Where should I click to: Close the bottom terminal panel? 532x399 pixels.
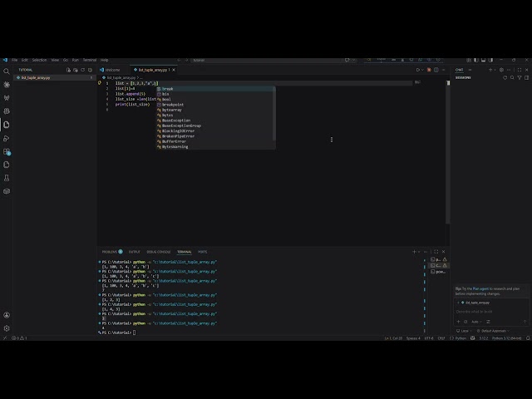pos(443,252)
